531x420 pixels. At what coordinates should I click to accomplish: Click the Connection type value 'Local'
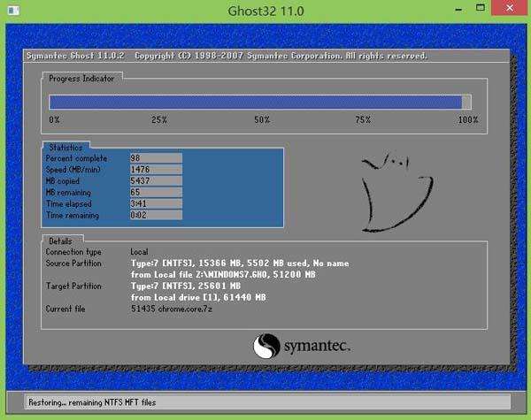[x=139, y=252]
